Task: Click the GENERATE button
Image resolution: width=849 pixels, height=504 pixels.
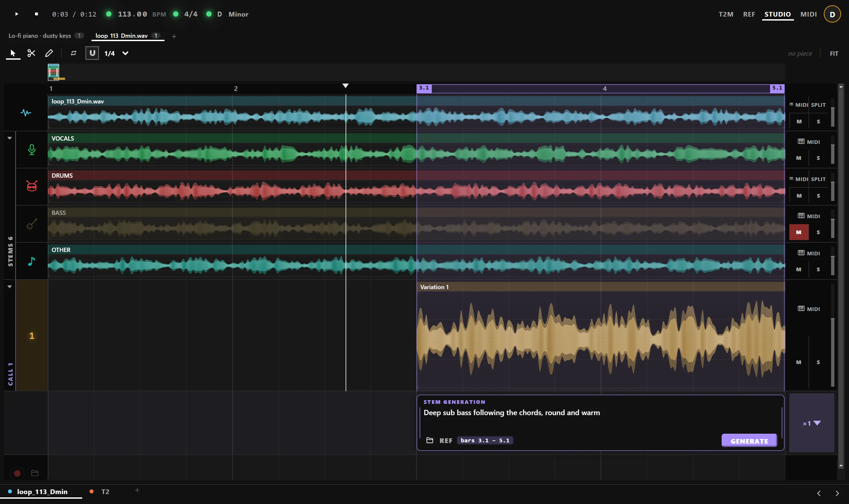Action: 749,441
